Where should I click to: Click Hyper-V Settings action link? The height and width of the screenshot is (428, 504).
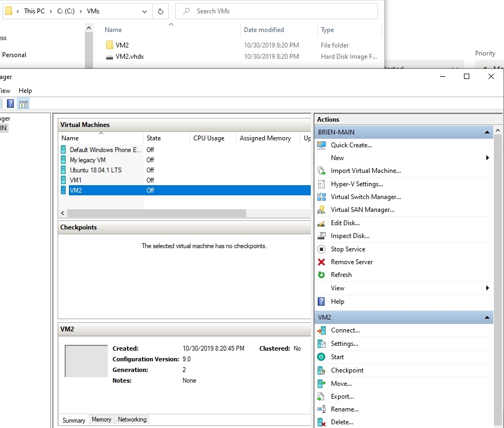pos(357,184)
